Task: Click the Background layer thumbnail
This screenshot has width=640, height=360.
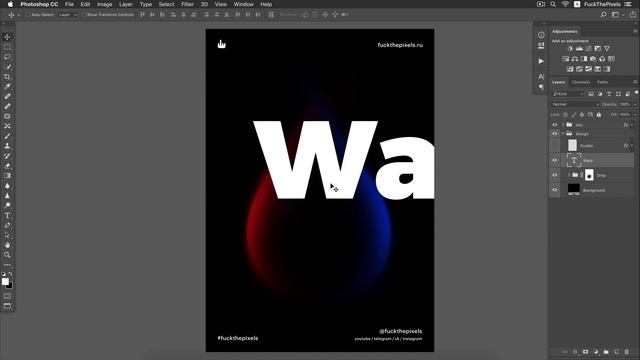Action: [573, 189]
